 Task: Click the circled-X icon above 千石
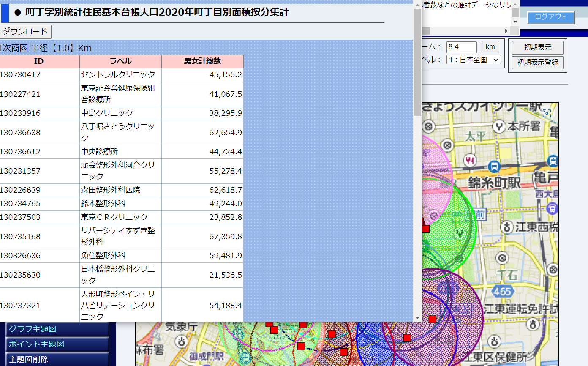pos(502,257)
